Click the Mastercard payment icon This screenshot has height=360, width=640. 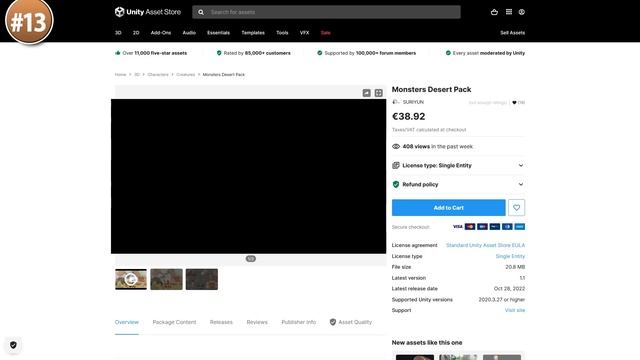click(470, 227)
